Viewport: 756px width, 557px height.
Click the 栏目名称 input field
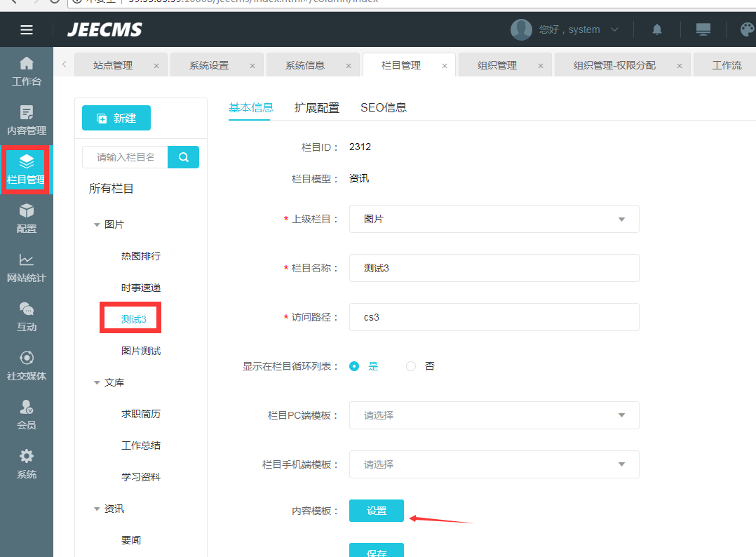coord(494,268)
